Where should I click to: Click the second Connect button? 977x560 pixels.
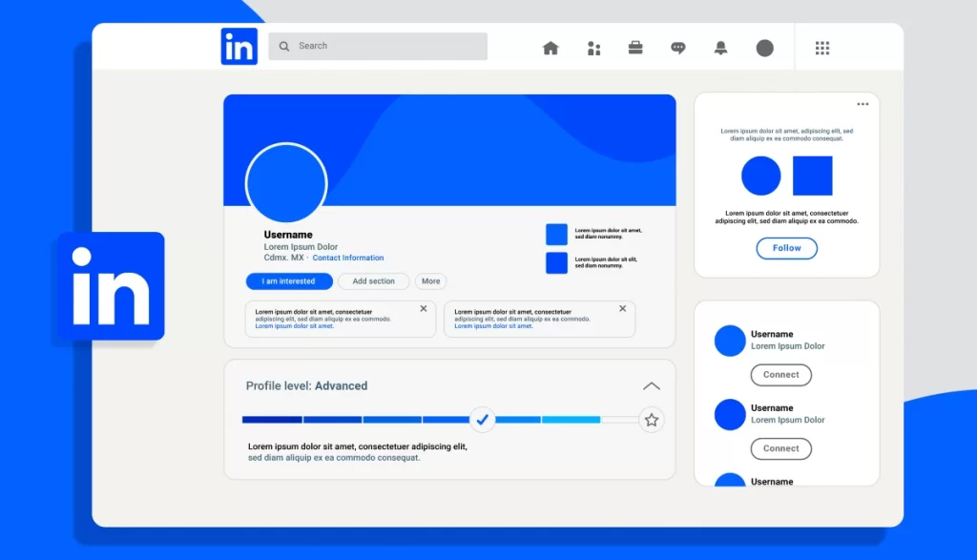tap(780, 448)
